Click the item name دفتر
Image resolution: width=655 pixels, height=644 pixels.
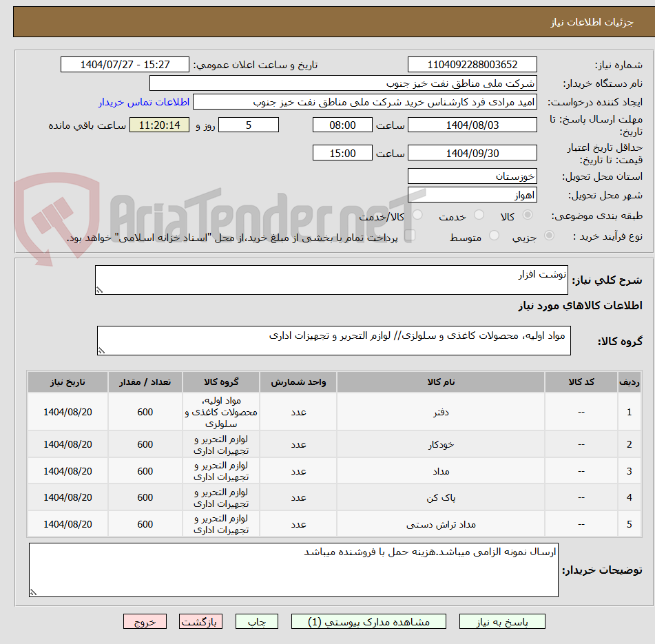pos(441,412)
